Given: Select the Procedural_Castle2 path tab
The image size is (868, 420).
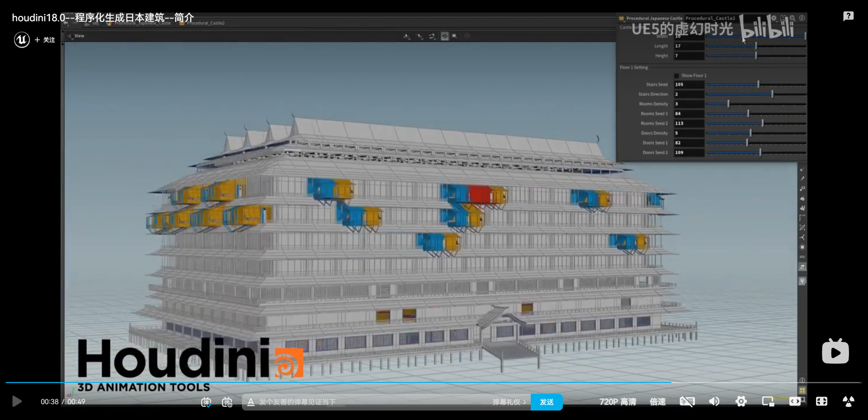Looking at the screenshot, I should pos(202,23).
